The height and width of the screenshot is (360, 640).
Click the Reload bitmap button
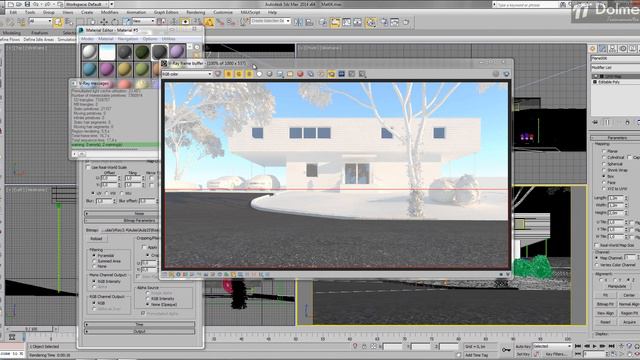96,238
